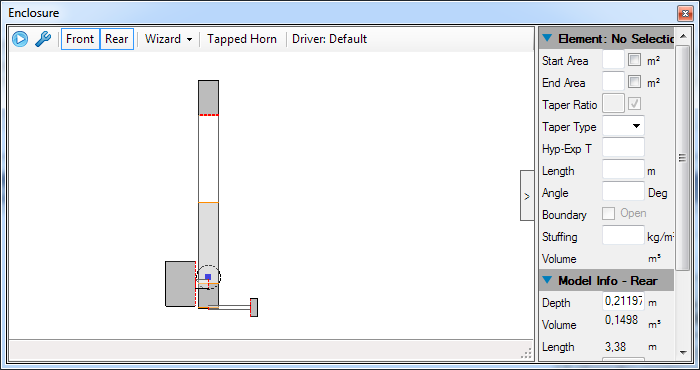The image size is (700, 370).
Task: Select the Rear view toggle
Action: (x=117, y=39)
